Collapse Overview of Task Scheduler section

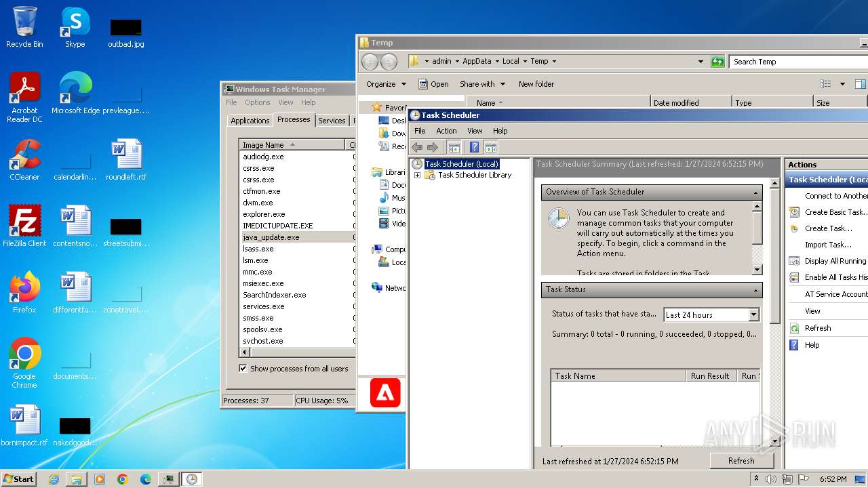[755, 192]
